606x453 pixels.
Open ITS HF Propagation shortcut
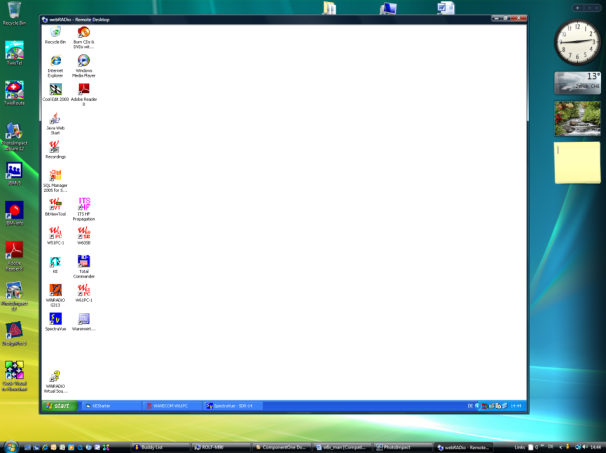(x=84, y=204)
